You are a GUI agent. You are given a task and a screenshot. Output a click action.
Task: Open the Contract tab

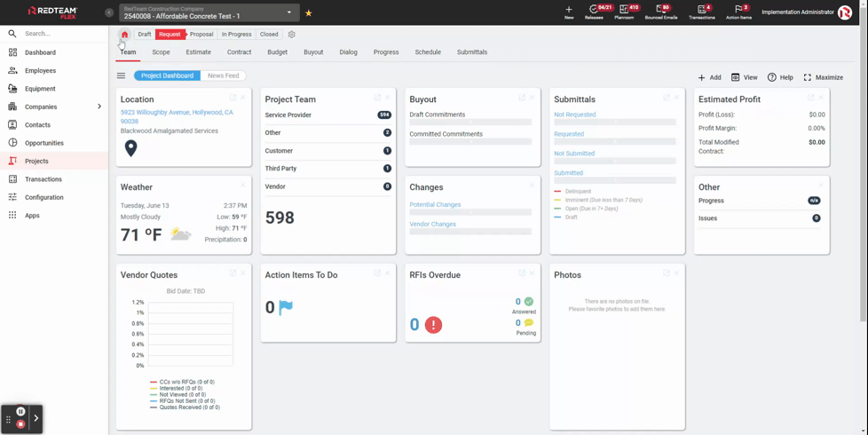pos(239,52)
